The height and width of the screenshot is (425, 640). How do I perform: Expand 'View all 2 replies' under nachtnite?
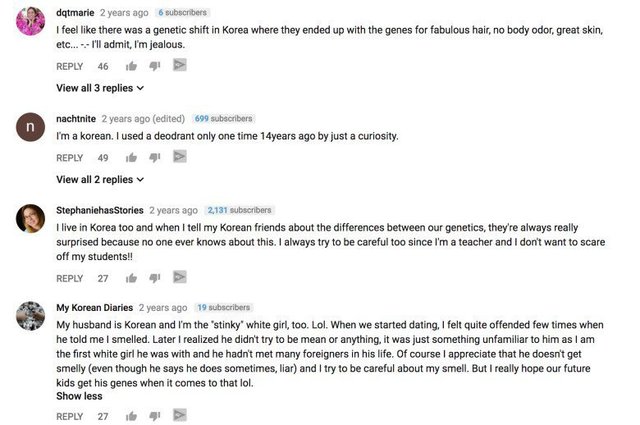tap(100, 180)
